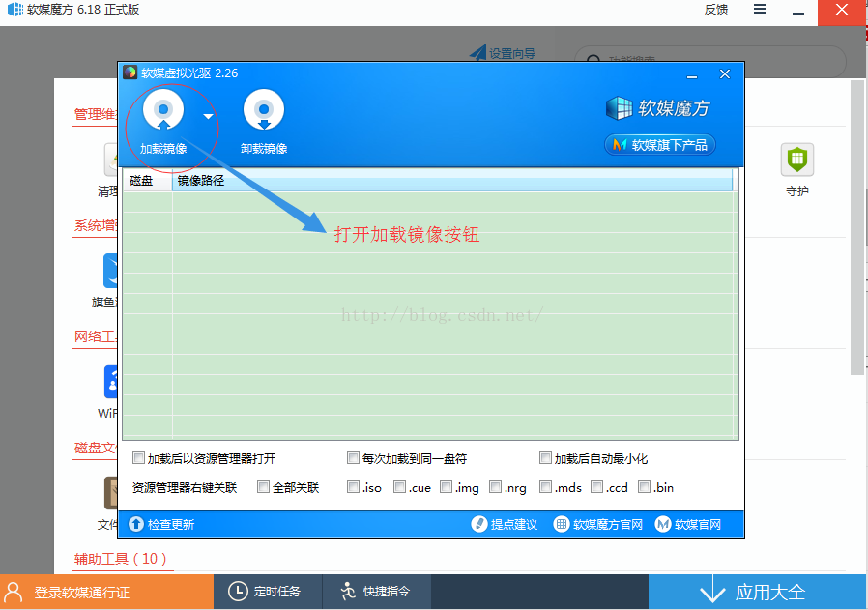Minimize the 软媒虚拟光驱 window
Viewport: 868px width, 610px height.
[692, 75]
